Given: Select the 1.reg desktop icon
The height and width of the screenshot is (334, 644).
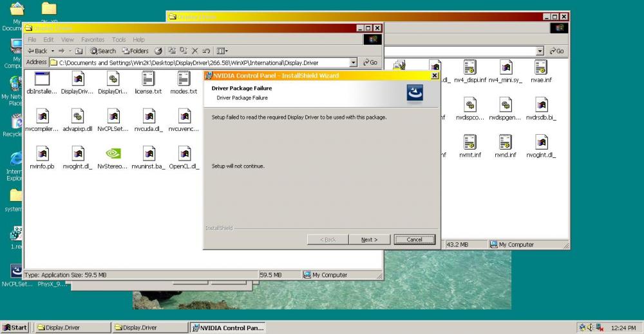Looking at the screenshot, I should point(16,238).
